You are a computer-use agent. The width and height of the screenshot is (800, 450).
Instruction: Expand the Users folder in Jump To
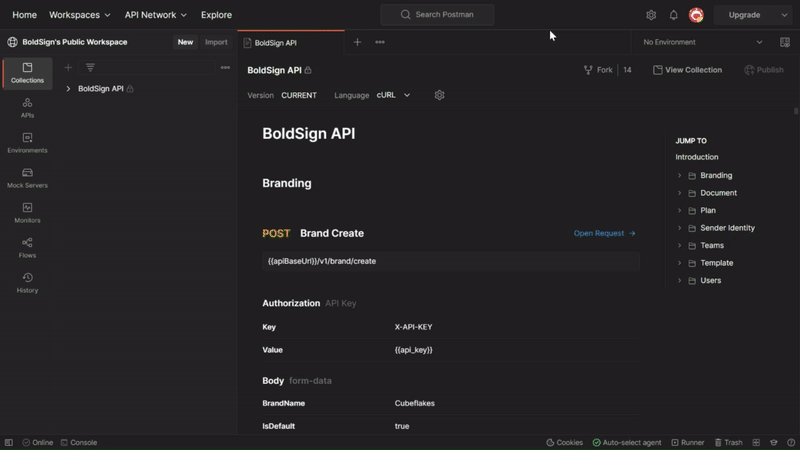[679, 281]
